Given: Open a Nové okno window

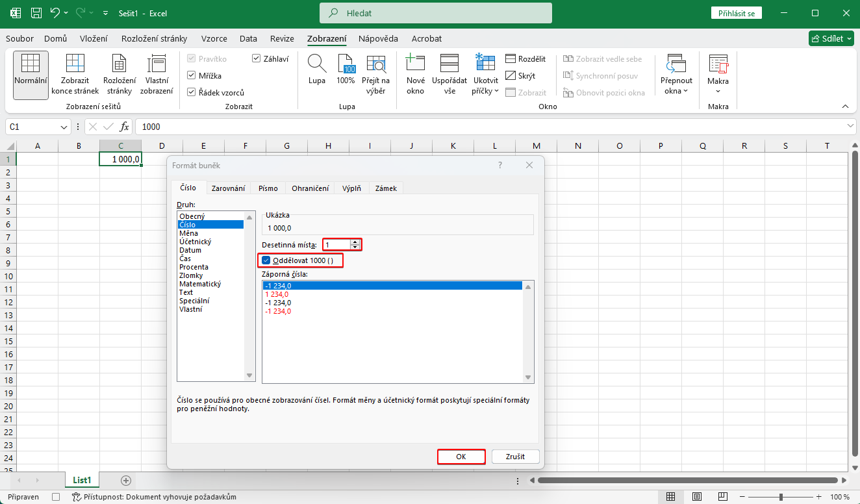Looking at the screenshot, I should coord(414,70).
